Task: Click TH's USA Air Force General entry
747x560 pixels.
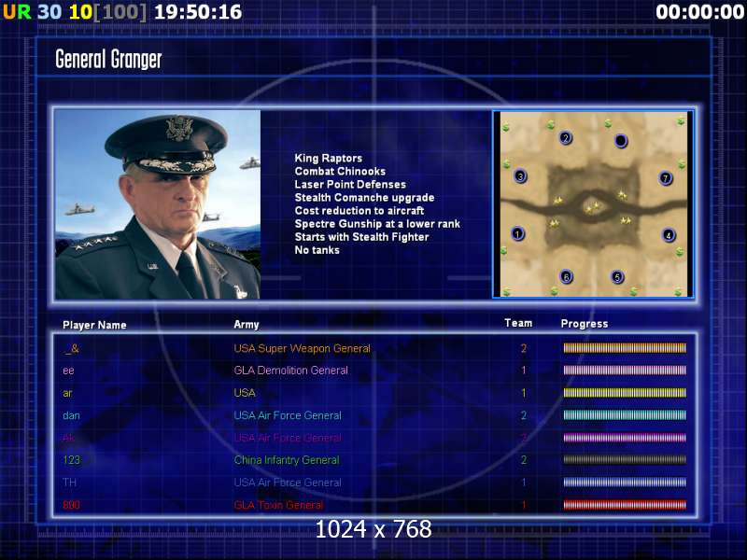Action: 288,483
